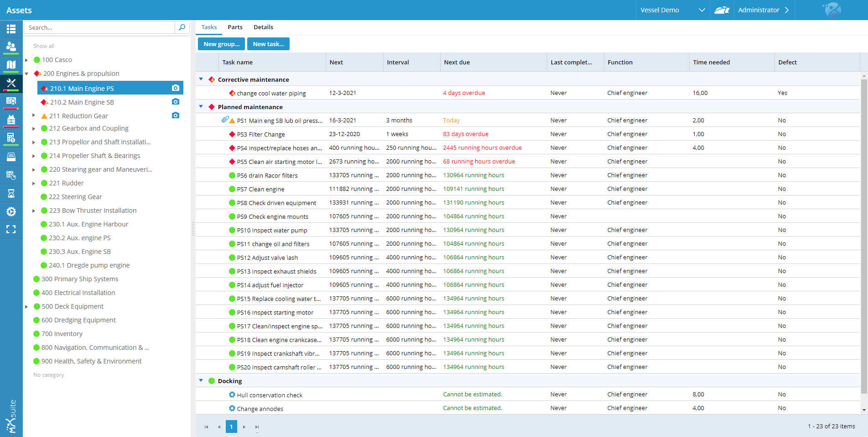Click the calculator budget sidebar icon
This screenshot has height=437, width=868.
(x=11, y=137)
